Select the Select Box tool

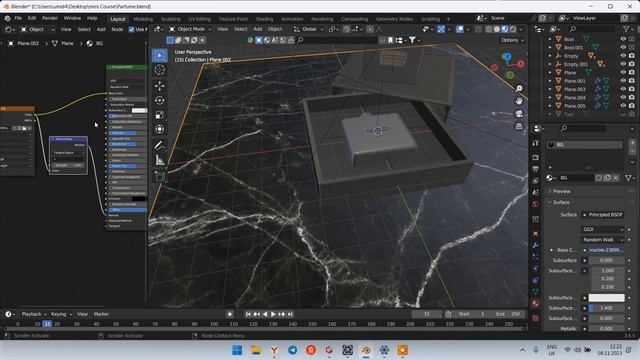click(x=160, y=55)
